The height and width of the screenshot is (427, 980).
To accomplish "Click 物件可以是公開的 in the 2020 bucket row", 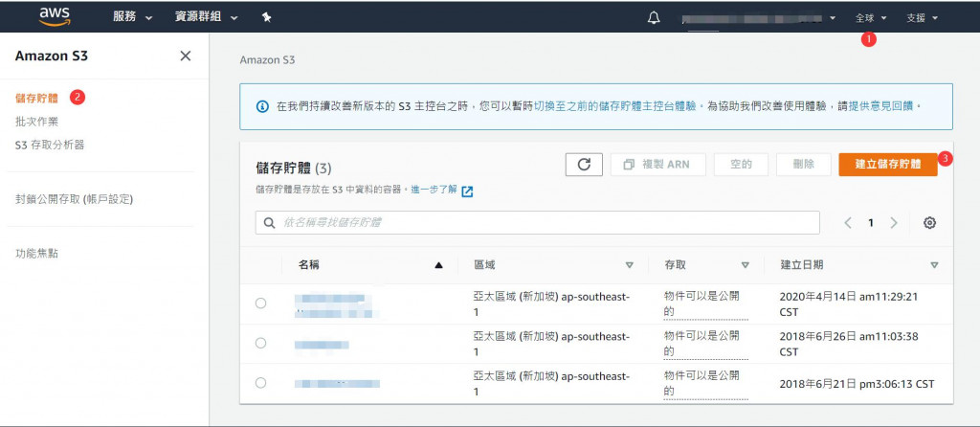I will pyautogui.click(x=705, y=303).
